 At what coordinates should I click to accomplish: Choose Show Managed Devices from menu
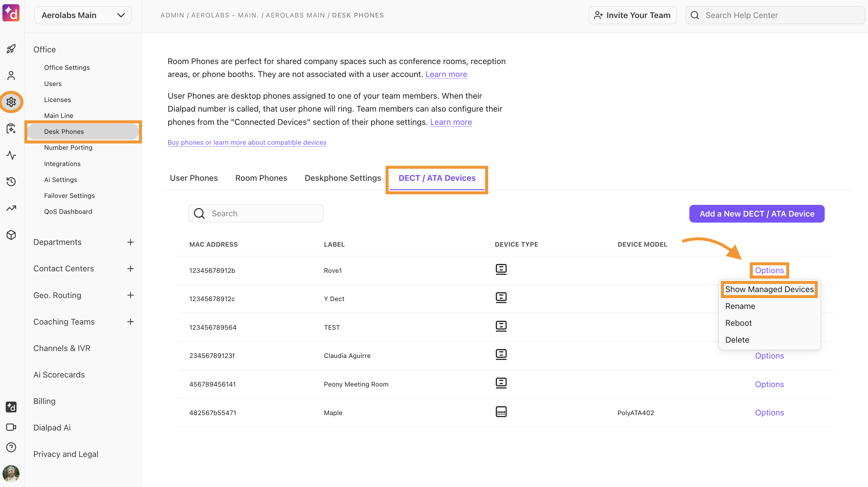(x=769, y=289)
